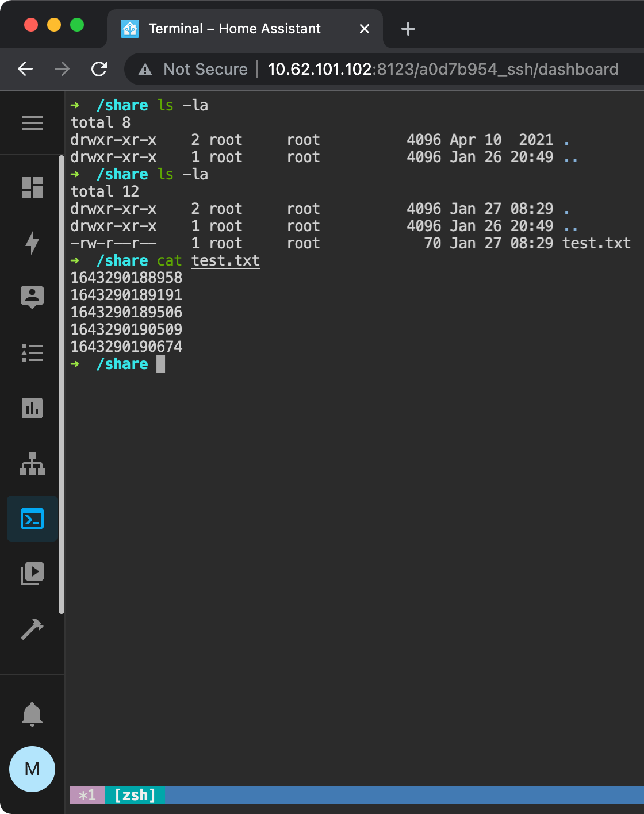Open the History charts panel
Image resolution: width=644 pixels, height=814 pixels.
tap(32, 408)
